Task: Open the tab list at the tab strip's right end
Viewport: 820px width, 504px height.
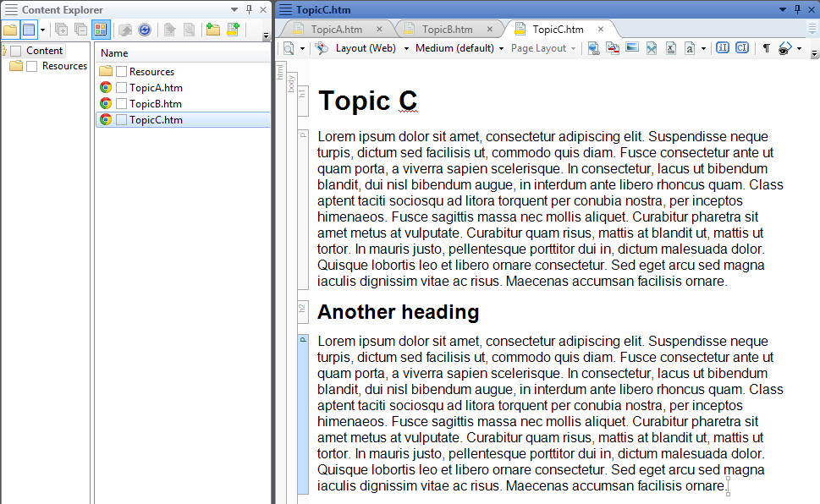Action: (812, 29)
